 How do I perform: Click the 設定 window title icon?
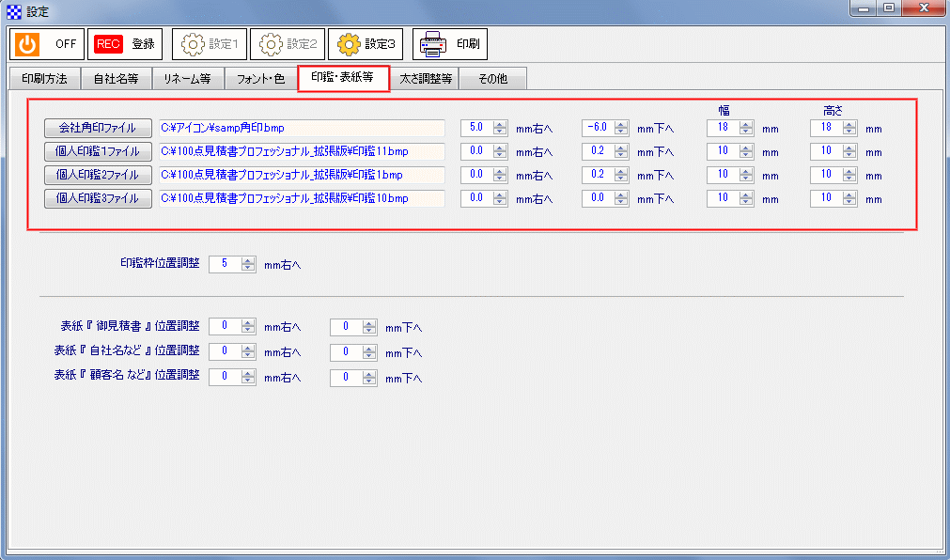click(14, 11)
